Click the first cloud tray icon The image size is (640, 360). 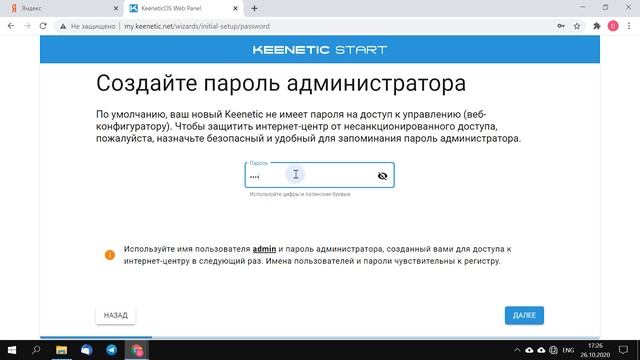pyautogui.click(x=529, y=350)
